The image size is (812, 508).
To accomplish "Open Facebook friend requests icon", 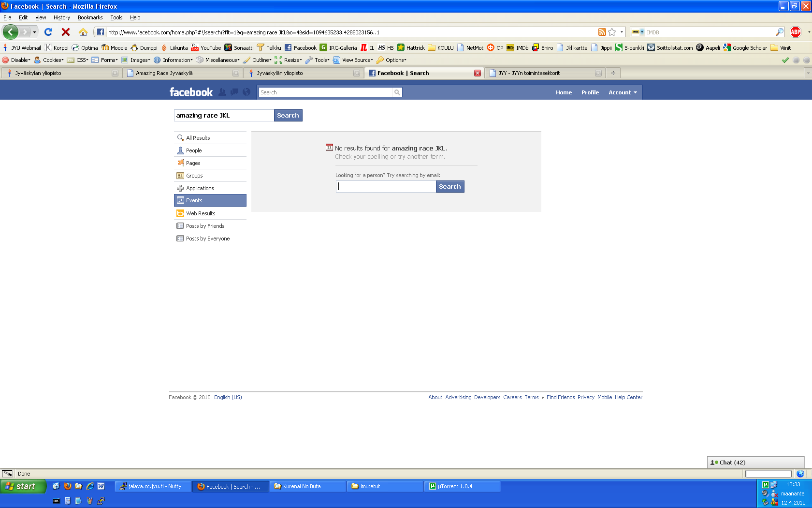I will click(222, 92).
